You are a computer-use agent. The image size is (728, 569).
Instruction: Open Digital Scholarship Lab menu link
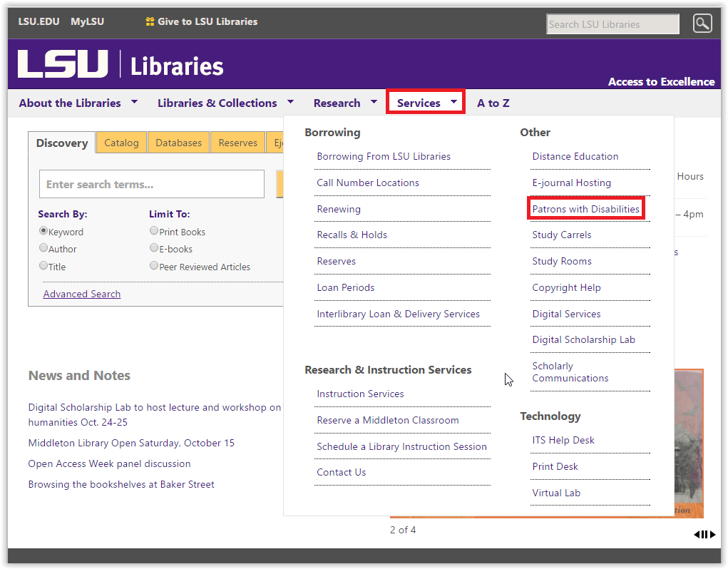tap(583, 339)
